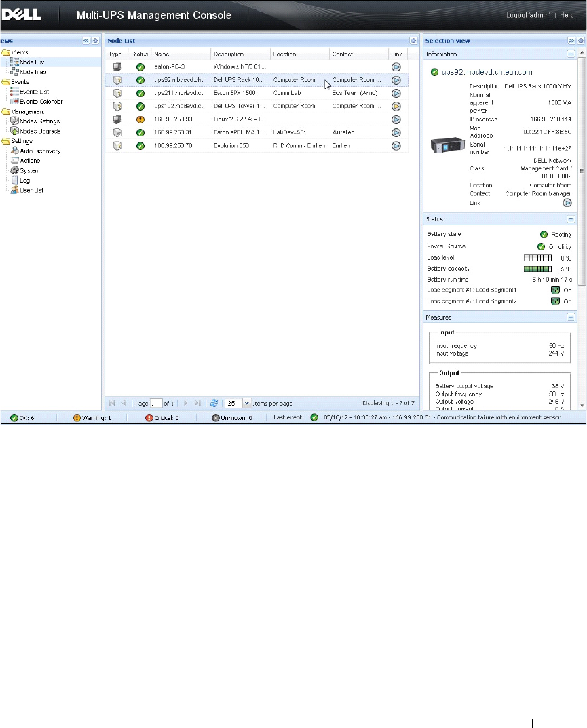Open Nodes Upgrade
The height and width of the screenshot is (728, 587).
click(41, 132)
